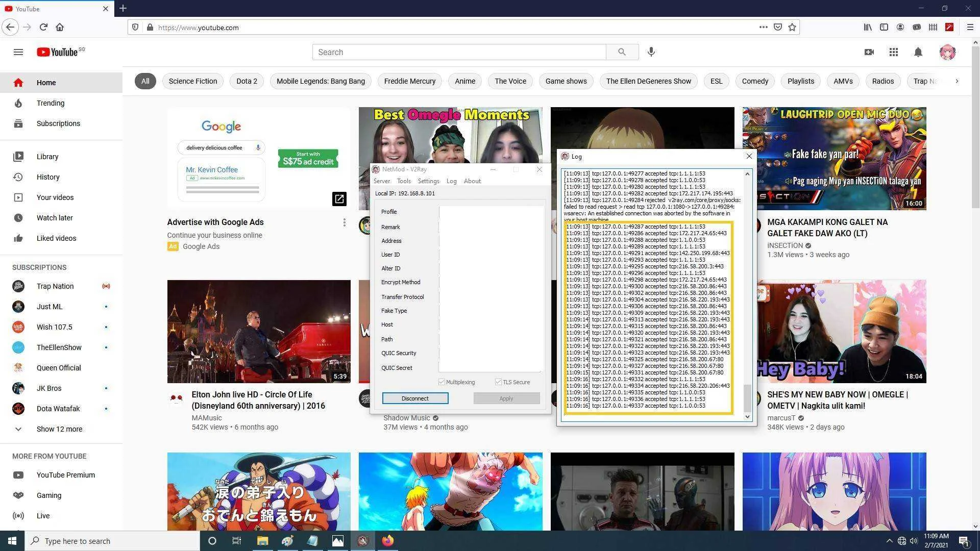Open the Firefox application menu
The image size is (980, 551).
point(970,27)
